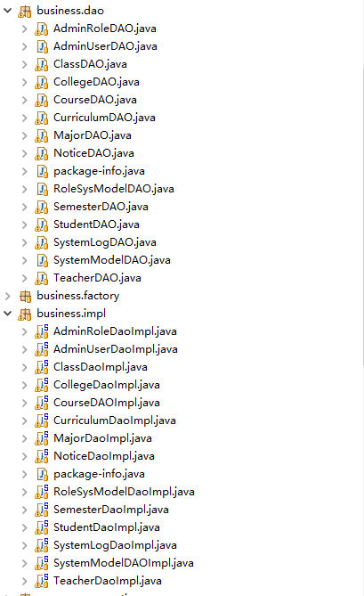Select MajorDaoImpl.java file
The height and width of the screenshot is (596, 364).
(x=102, y=438)
